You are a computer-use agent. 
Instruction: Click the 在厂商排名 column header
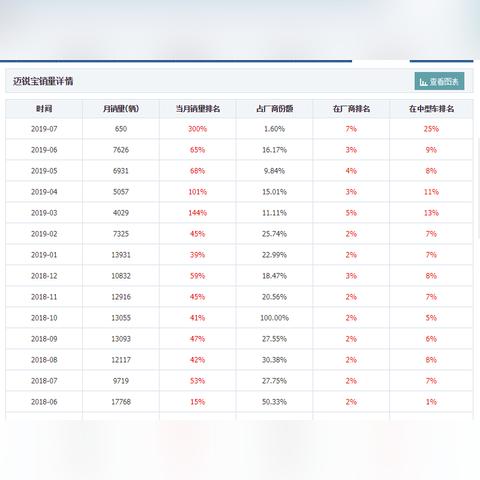pos(351,109)
